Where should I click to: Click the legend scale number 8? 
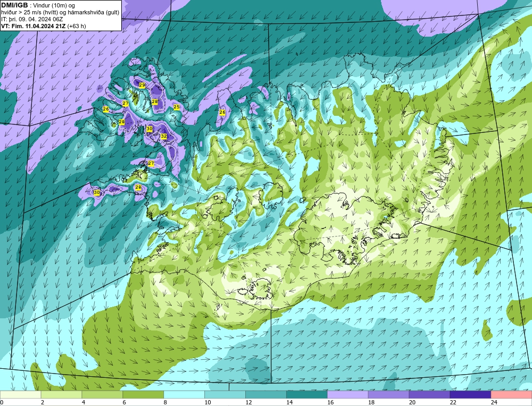click(165, 402)
